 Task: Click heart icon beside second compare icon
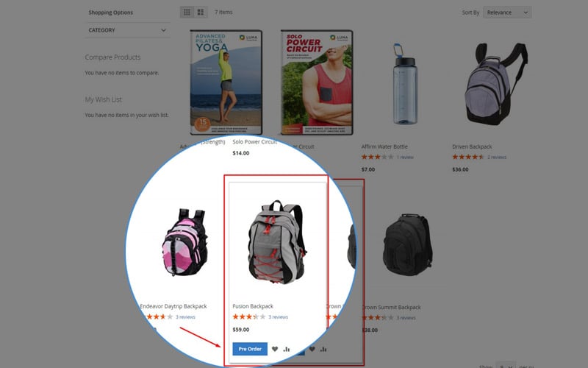(x=312, y=349)
